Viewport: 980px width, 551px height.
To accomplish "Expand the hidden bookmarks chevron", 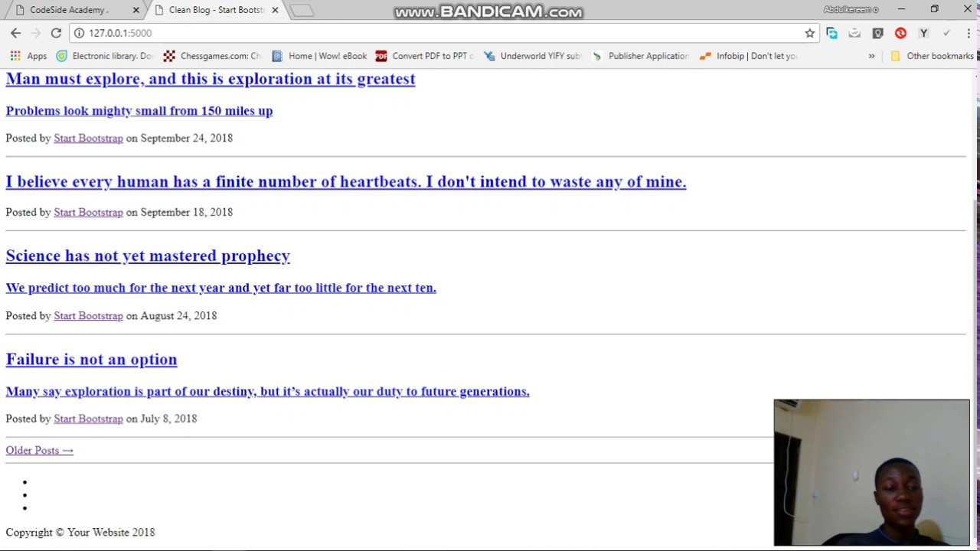I will click(x=871, y=56).
